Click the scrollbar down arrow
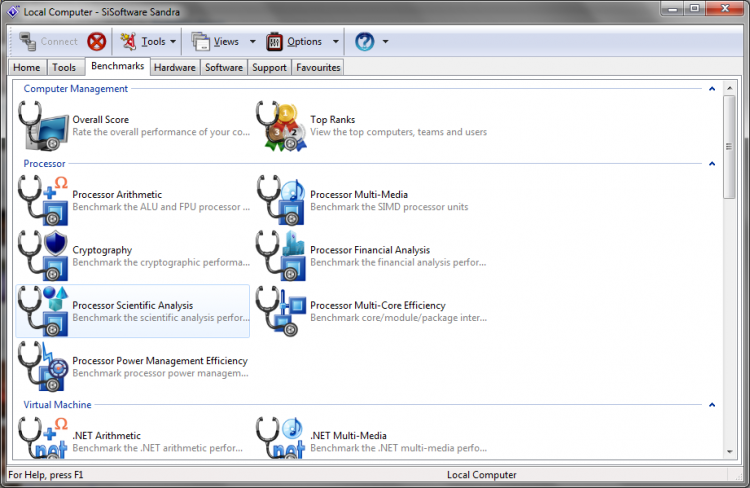 tap(729, 451)
